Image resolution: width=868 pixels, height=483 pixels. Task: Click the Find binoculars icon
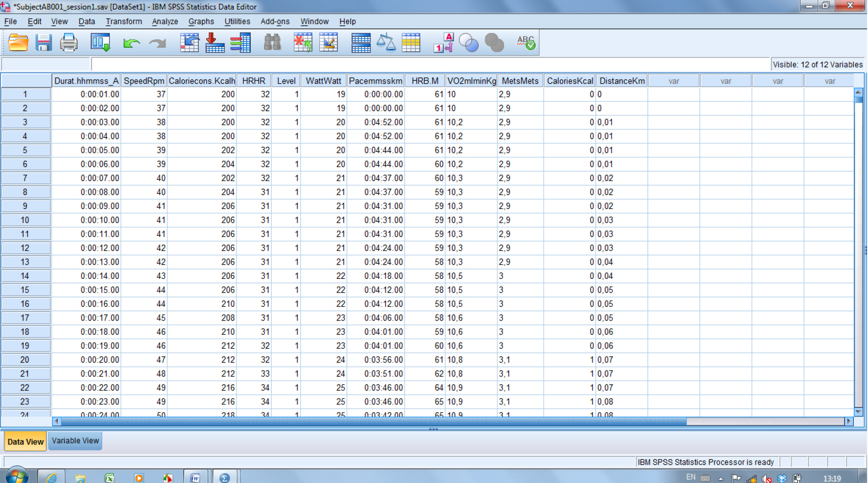click(272, 43)
